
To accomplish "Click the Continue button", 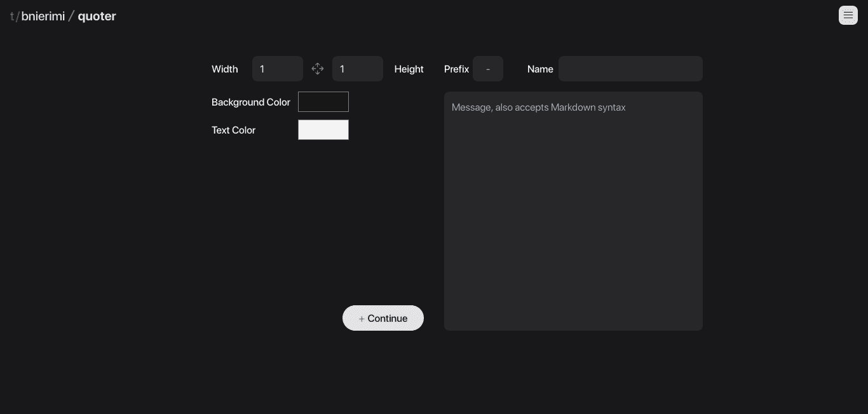I will 383,318.
